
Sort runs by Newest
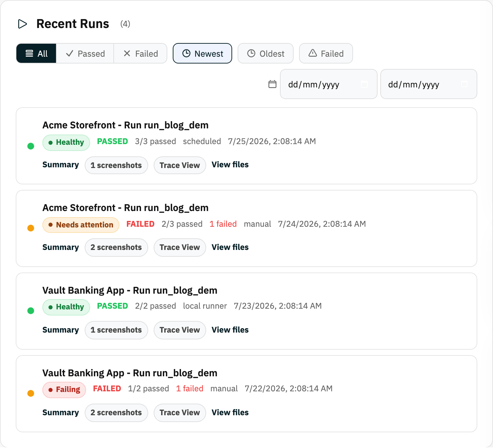tap(202, 54)
